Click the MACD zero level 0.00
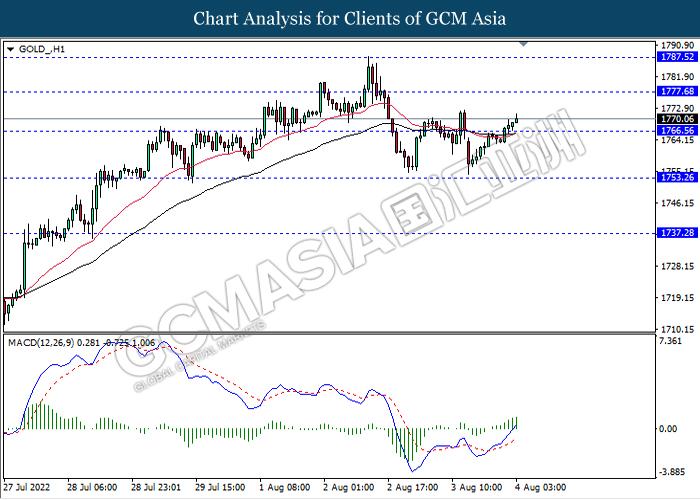Viewport: 700px width, 500px height. pyautogui.click(x=668, y=429)
